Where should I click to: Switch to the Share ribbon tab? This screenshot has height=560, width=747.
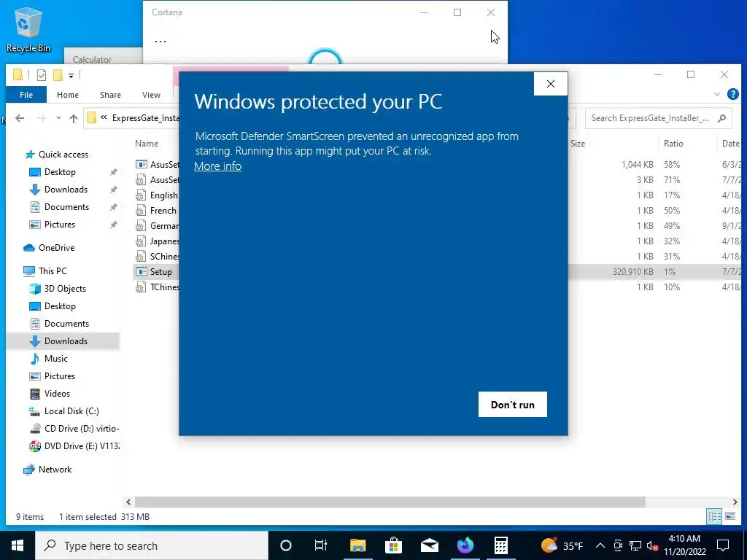110,95
